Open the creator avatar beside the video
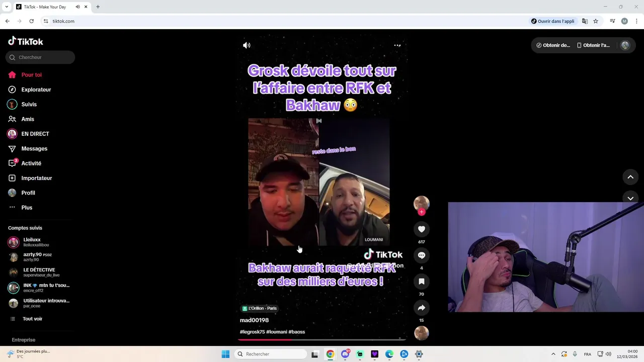This screenshot has width=644, height=362. coord(422,203)
